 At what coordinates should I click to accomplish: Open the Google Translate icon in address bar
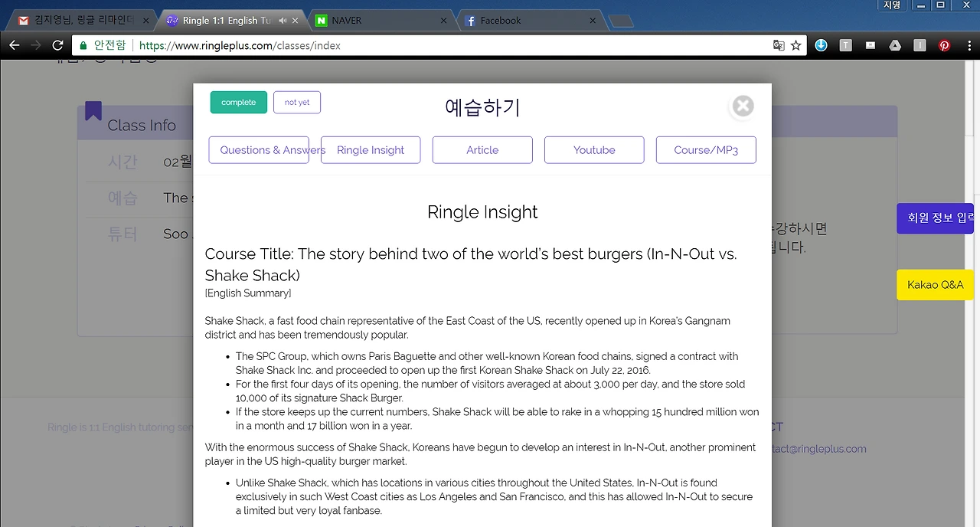779,45
